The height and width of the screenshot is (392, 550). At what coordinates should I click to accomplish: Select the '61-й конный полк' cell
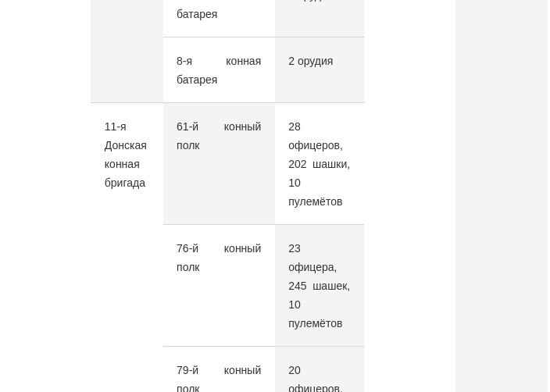tap(219, 164)
